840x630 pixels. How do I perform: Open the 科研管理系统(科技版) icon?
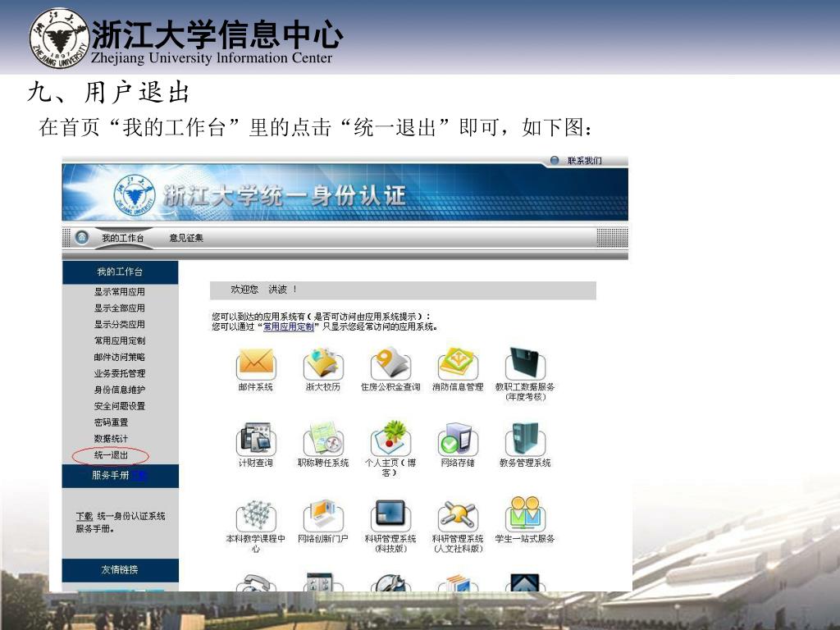tap(390, 515)
